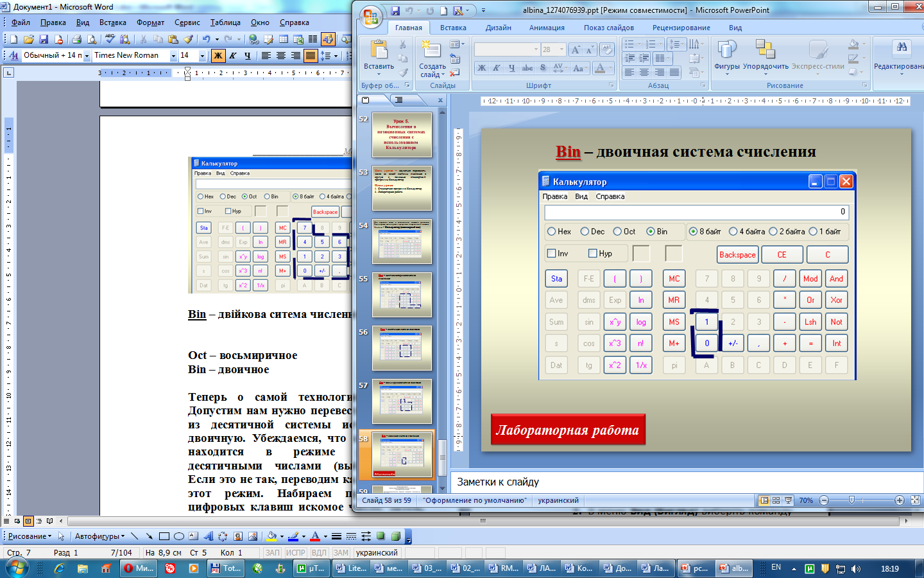Open Упорядочить arrange dropdown

coord(766,58)
